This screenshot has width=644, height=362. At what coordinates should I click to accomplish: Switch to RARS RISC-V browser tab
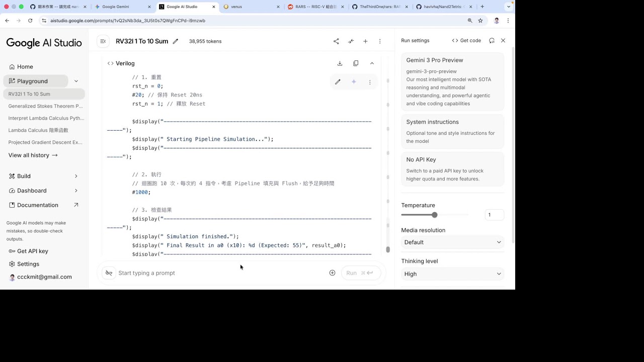click(x=315, y=7)
